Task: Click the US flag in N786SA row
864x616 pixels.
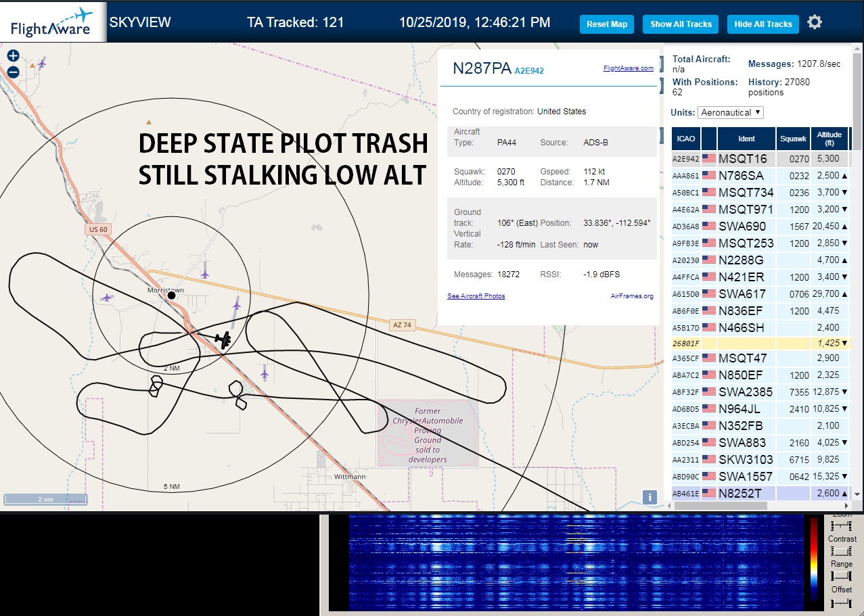Action: (x=709, y=176)
